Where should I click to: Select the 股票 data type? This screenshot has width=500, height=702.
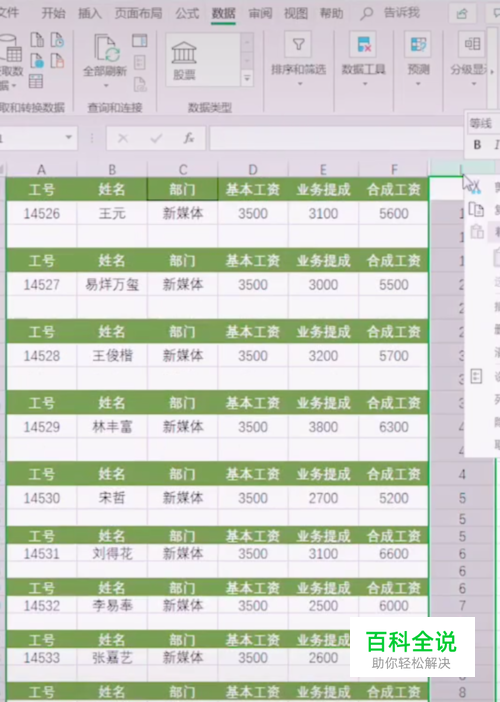click(x=184, y=60)
